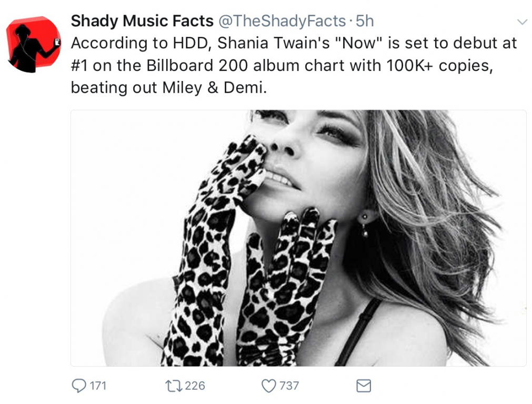The width and height of the screenshot is (532, 404).
Task: Open the @TheShadyFacts handle link
Action: pos(282,21)
